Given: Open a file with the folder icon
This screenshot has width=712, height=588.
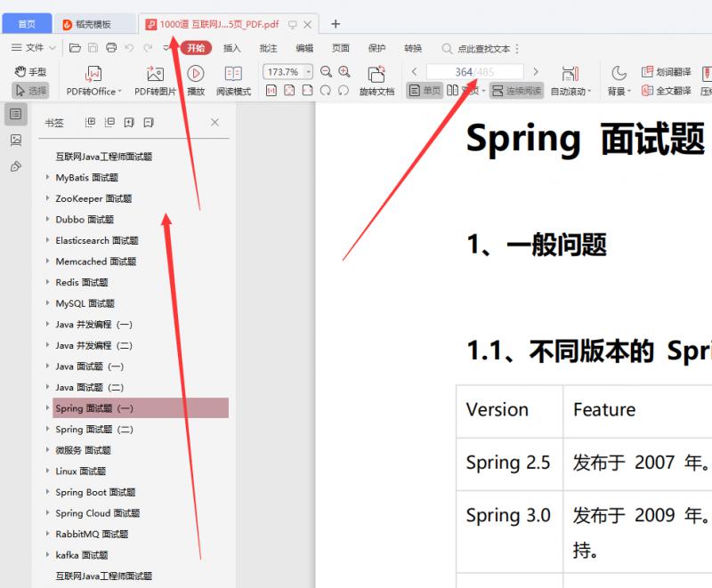Looking at the screenshot, I should coord(75,48).
